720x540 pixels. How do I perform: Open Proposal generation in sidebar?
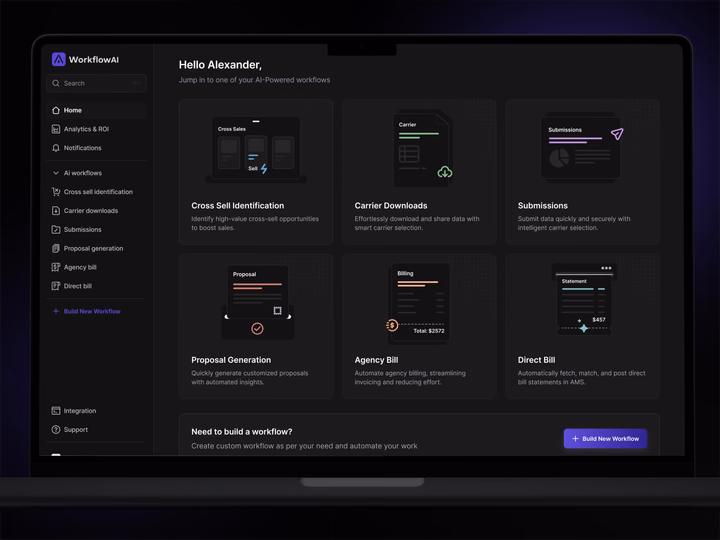(96, 248)
